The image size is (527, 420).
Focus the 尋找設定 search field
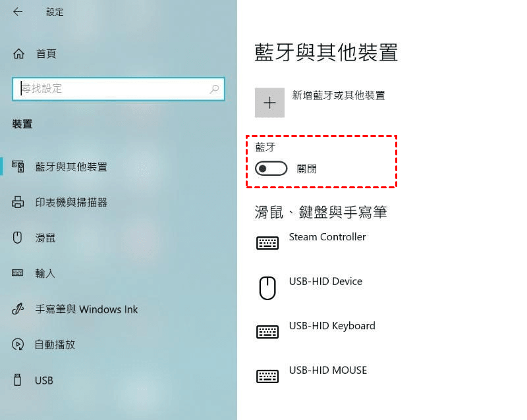[119, 89]
